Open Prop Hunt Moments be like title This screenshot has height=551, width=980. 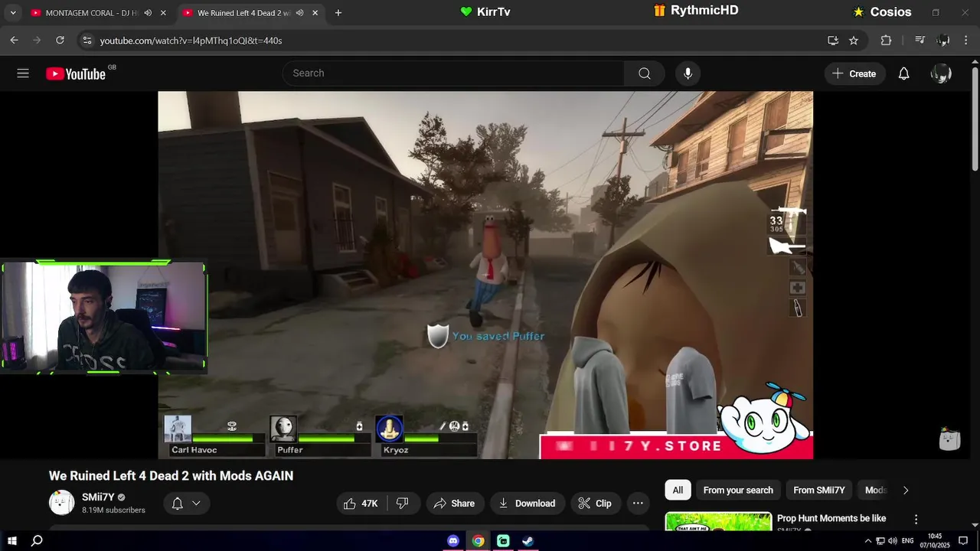(831, 518)
